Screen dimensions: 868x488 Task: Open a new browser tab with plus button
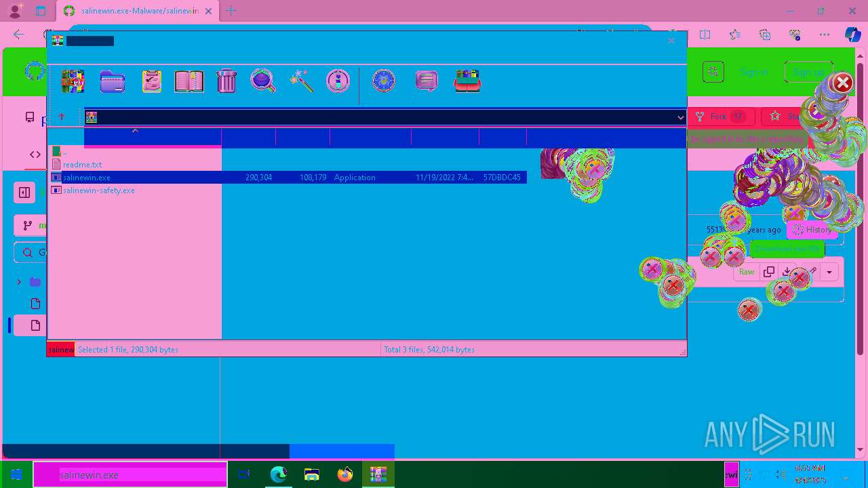(231, 11)
